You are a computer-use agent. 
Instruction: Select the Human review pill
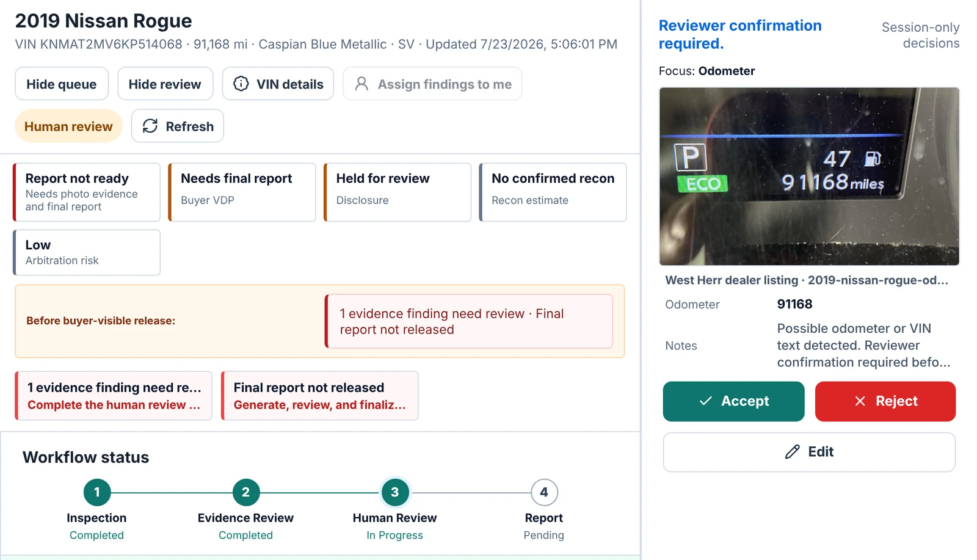68,126
